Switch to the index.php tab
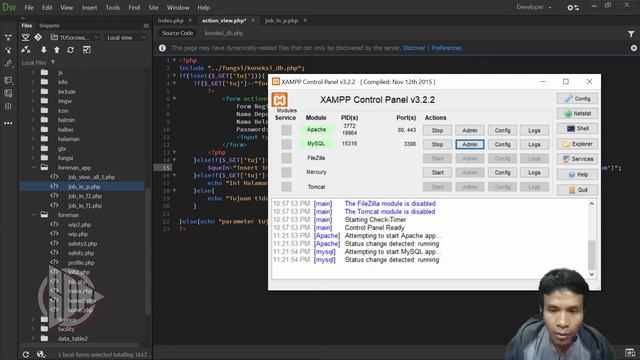The height and width of the screenshot is (360, 640). pyautogui.click(x=171, y=20)
